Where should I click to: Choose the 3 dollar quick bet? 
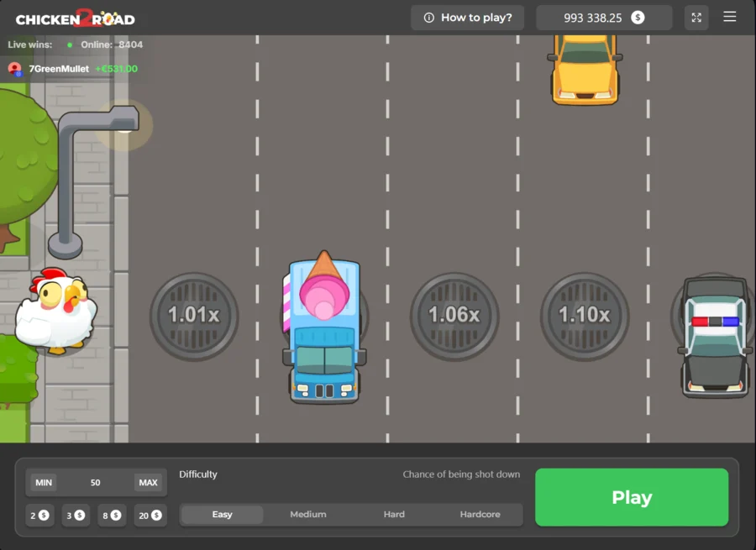point(76,516)
